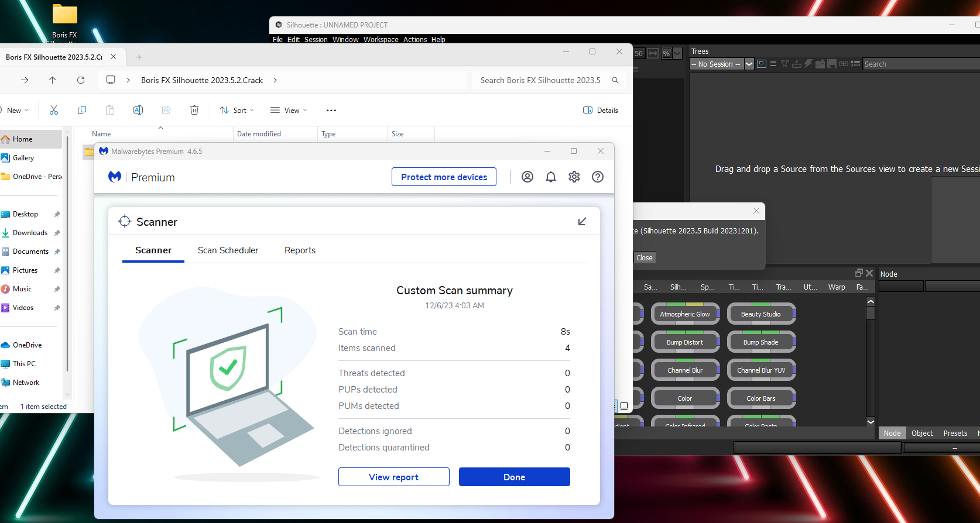The image size is (980, 523).
Task: Collapse the Scanner panel with arrow icon
Action: point(582,221)
